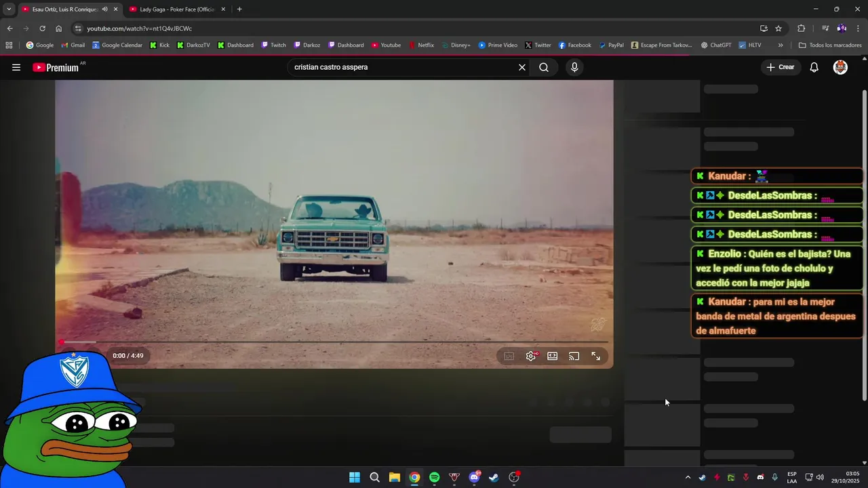Open the Kick bookmark

point(160,45)
